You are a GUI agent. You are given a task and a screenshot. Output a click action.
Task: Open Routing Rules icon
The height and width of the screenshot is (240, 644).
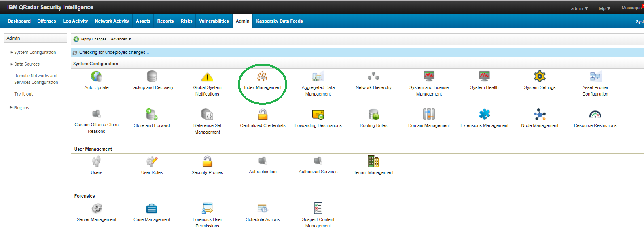(373, 115)
